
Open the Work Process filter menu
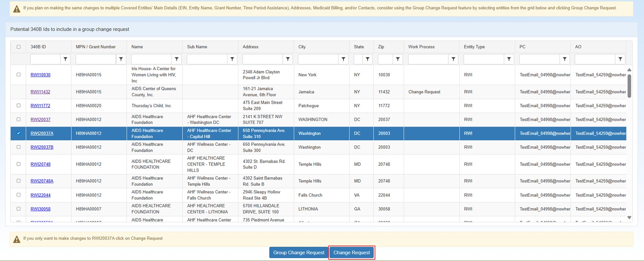pos(453,59)
